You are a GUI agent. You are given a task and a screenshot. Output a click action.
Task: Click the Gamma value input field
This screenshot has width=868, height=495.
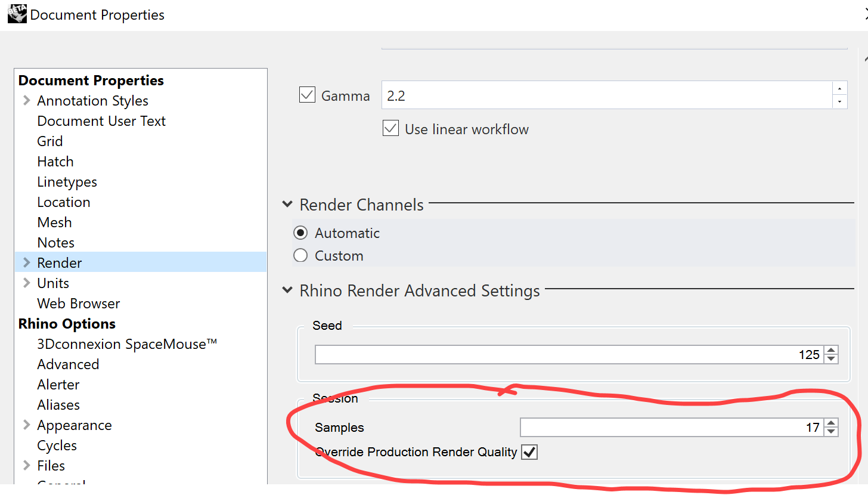pyautogui.click(x=605, y=95)
